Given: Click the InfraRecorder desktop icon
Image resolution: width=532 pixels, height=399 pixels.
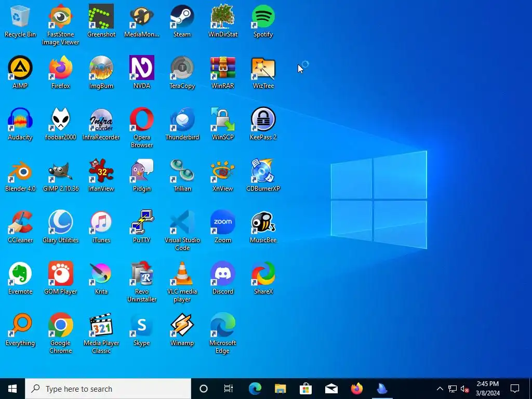Looking at the screenshot, I should (101, 119).
